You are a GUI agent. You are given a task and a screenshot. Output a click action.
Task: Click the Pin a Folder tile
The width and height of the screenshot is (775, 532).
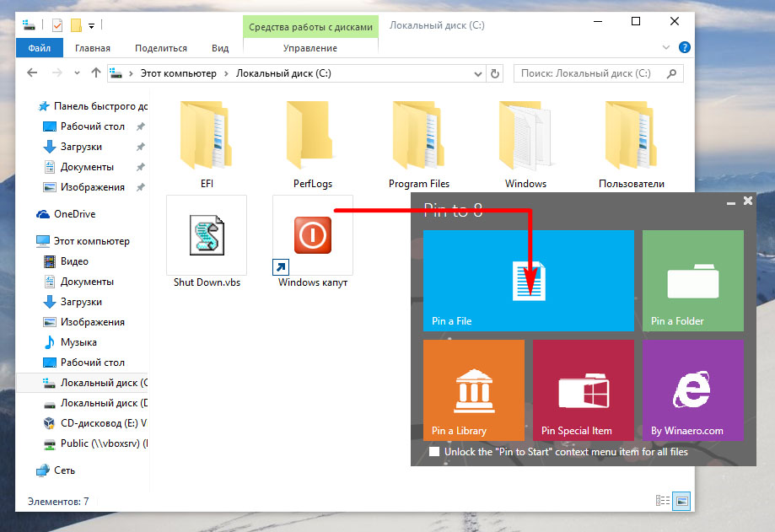click(x=693, y=281)
